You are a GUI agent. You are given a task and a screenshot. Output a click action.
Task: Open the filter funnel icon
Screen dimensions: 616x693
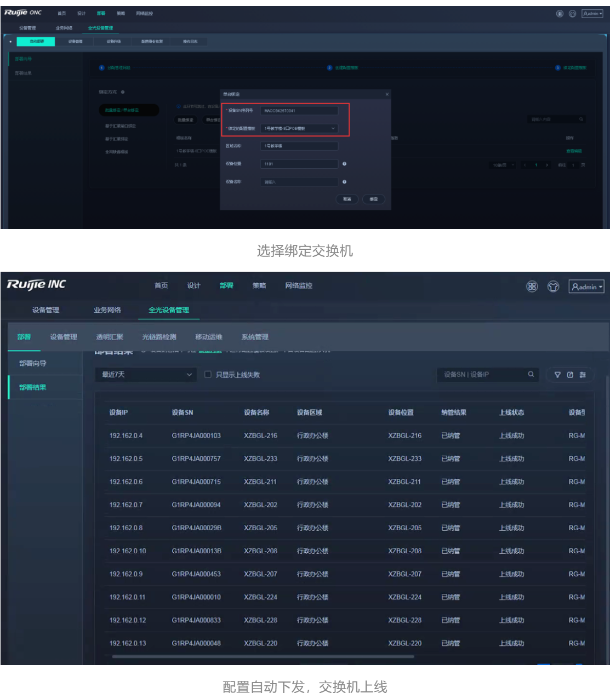(557, 375)
